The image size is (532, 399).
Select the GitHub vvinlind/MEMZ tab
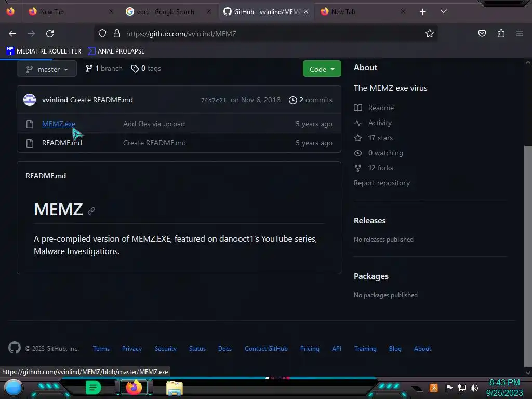coord(267,12)
